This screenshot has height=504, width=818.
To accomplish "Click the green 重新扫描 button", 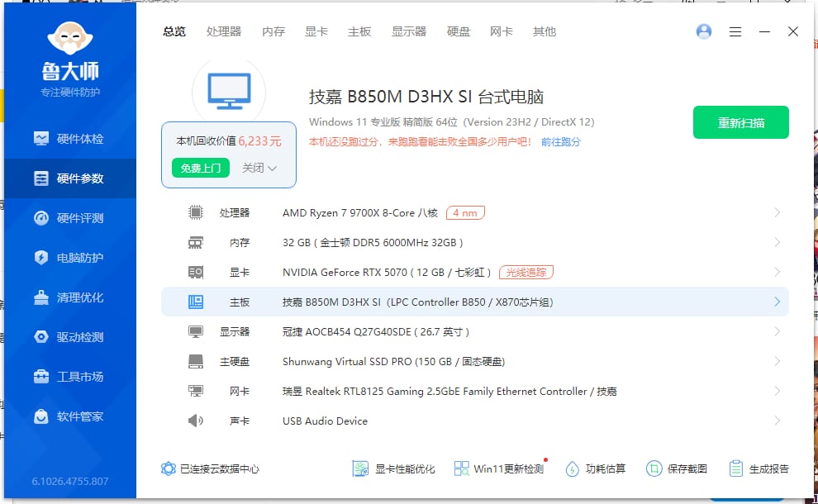I will (x=741, y=122).
